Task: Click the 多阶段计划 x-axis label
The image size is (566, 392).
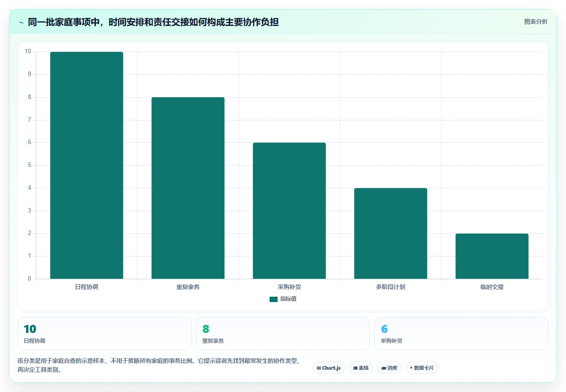Action: [x=390, y=287]
